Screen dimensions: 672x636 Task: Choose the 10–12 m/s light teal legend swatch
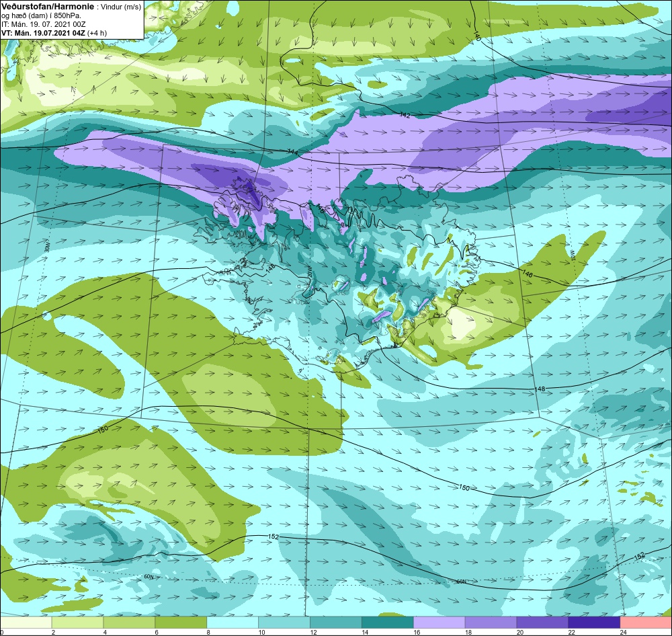(x=284, y=623)
